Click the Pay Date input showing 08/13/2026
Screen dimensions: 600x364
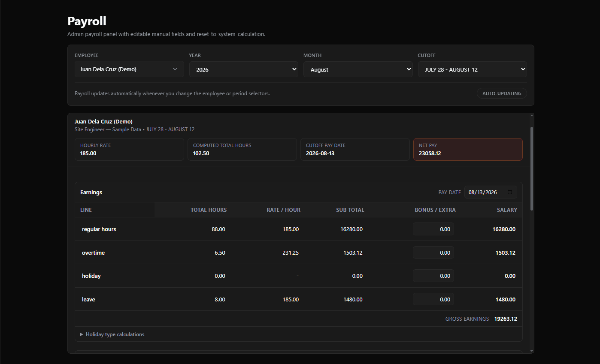coord(491,193)
